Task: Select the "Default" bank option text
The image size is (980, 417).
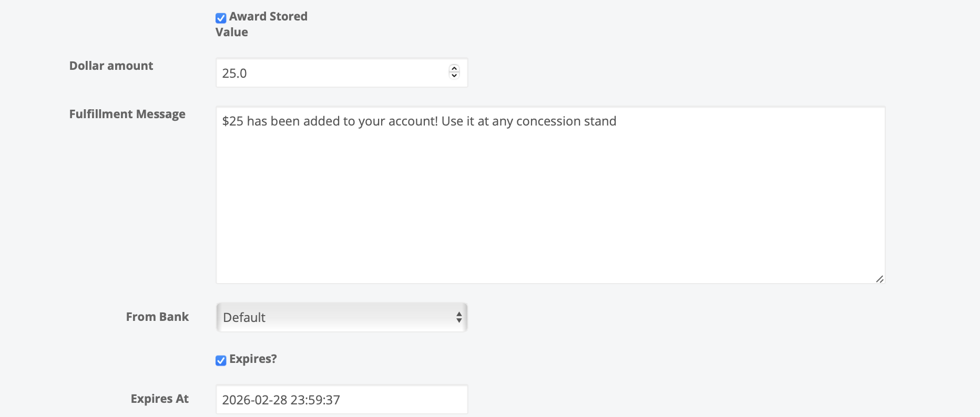Action: pos(244,317)
